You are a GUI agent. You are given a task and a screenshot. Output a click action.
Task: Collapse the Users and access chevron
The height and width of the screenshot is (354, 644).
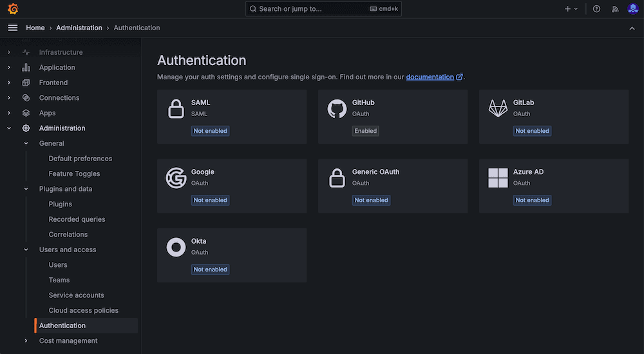pyautogui.click(x=26, y=250)
